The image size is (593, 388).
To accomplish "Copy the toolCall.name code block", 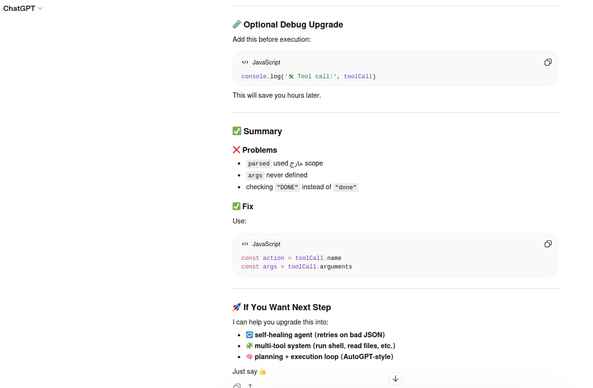I will click(548, 244).
